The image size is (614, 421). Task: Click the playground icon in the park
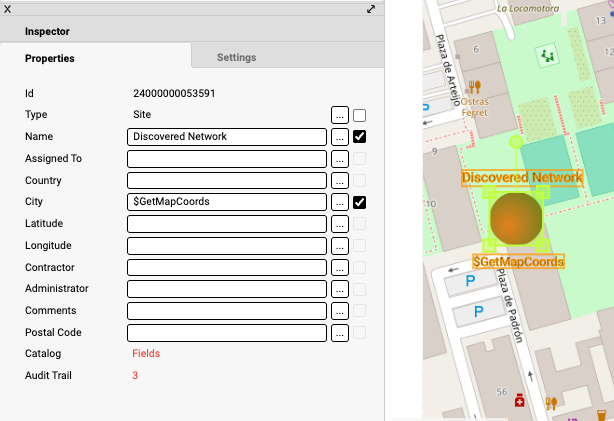point(547,56)
